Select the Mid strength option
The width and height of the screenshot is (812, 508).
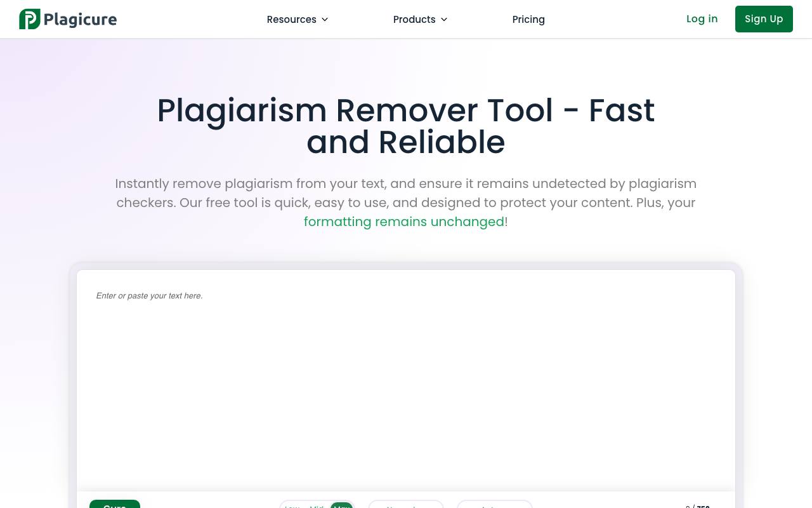[x=317, y=505]
